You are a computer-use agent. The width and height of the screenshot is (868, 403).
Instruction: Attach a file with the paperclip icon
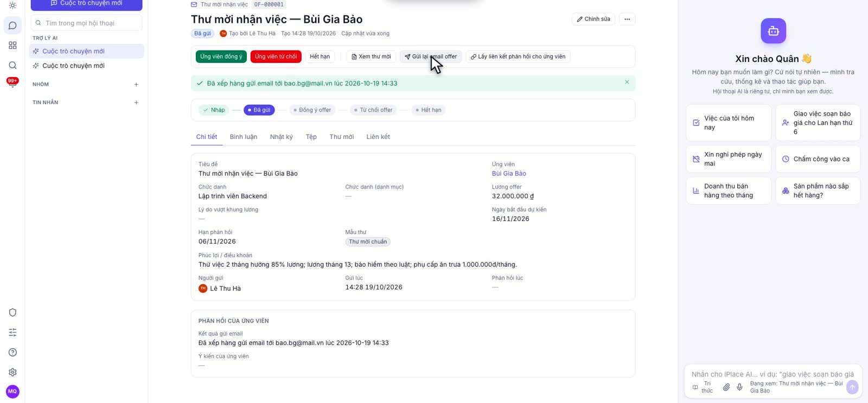coord(726,387)
